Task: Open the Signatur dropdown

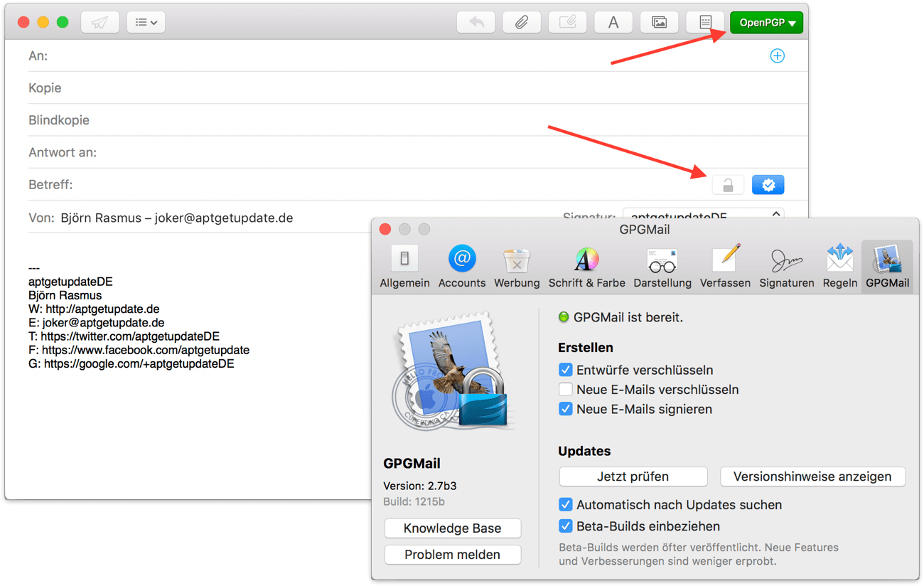Action: click(704, 215)
